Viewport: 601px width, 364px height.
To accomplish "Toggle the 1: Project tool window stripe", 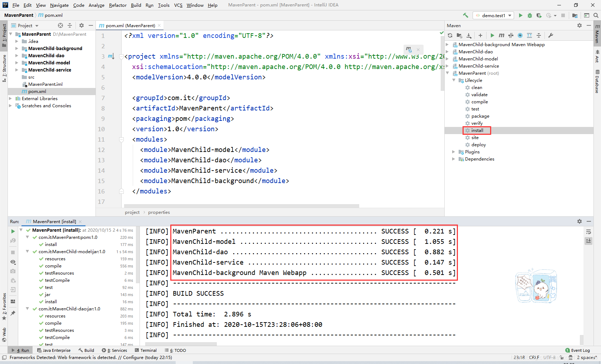I will tap(4, 35).
